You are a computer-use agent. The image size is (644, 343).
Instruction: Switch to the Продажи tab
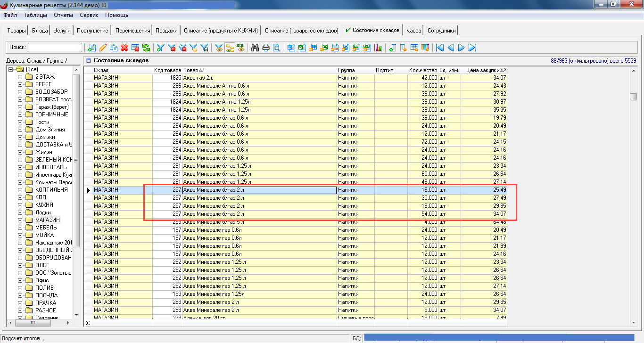click(x=167, y=31)
